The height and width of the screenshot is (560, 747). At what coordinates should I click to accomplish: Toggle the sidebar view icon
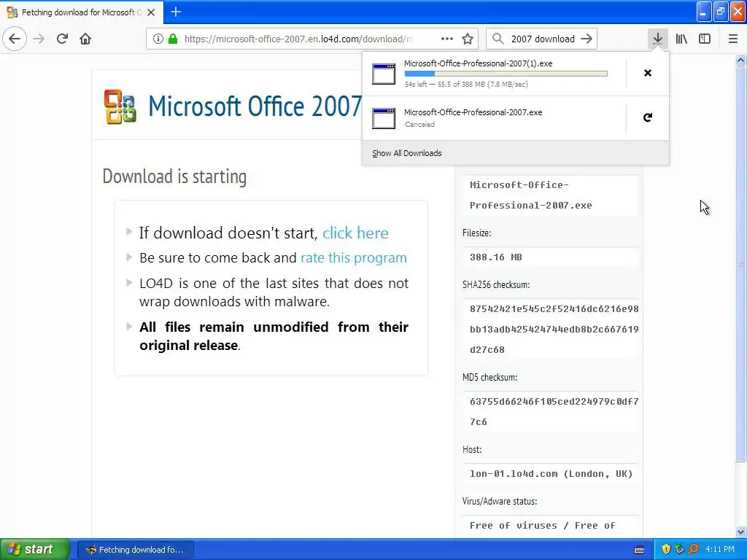(705, 39)
